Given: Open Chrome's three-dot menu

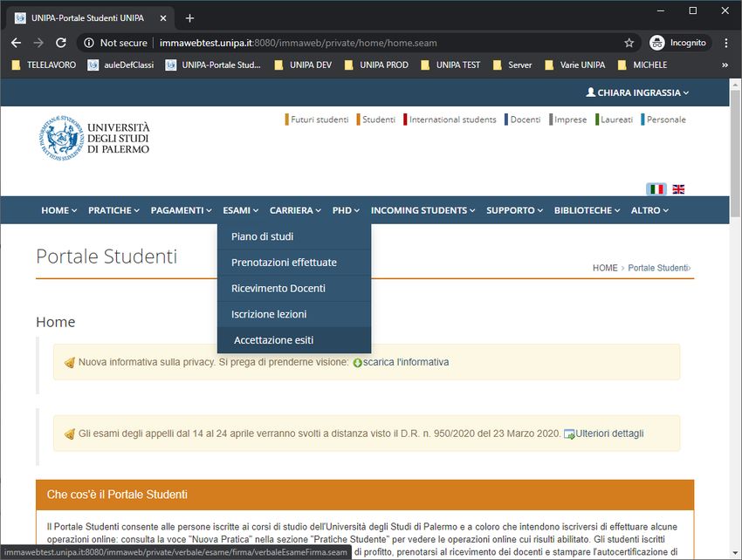Looking at the screenshot, I should coord(726,43).
